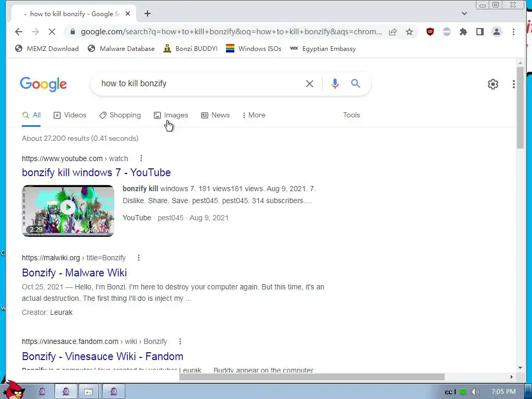Image resolution: width=532 pixels, height=399 pixels.
Task: Click the 'Creator: Leurak' text
Action: pos(47,312)
